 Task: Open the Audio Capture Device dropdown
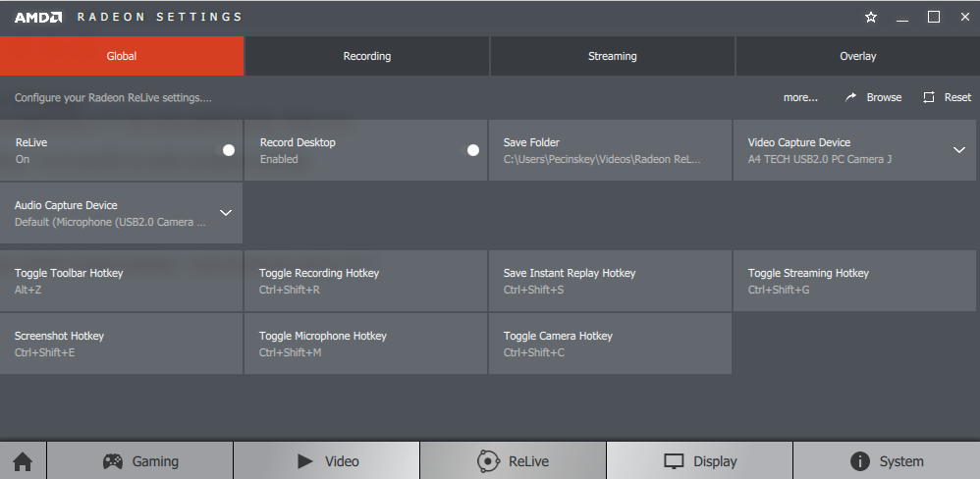tap(225, 213)
